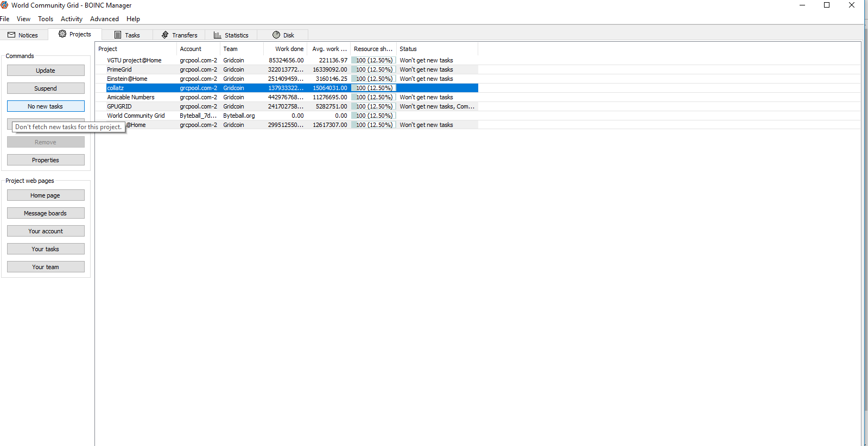This screenshot has width=868, height=446.
Task: Select the PrimeGrid project row
Action: pos(287,69)
